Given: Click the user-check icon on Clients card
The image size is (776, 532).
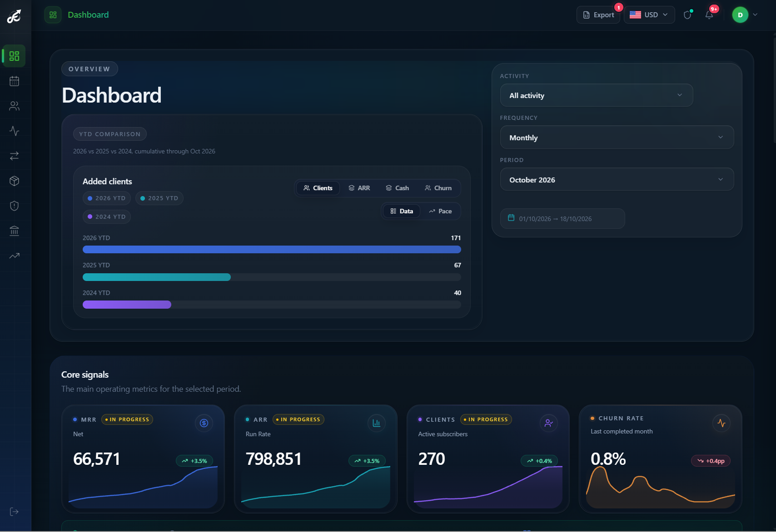Looking at the screenshot, I should tap(549, 423).
